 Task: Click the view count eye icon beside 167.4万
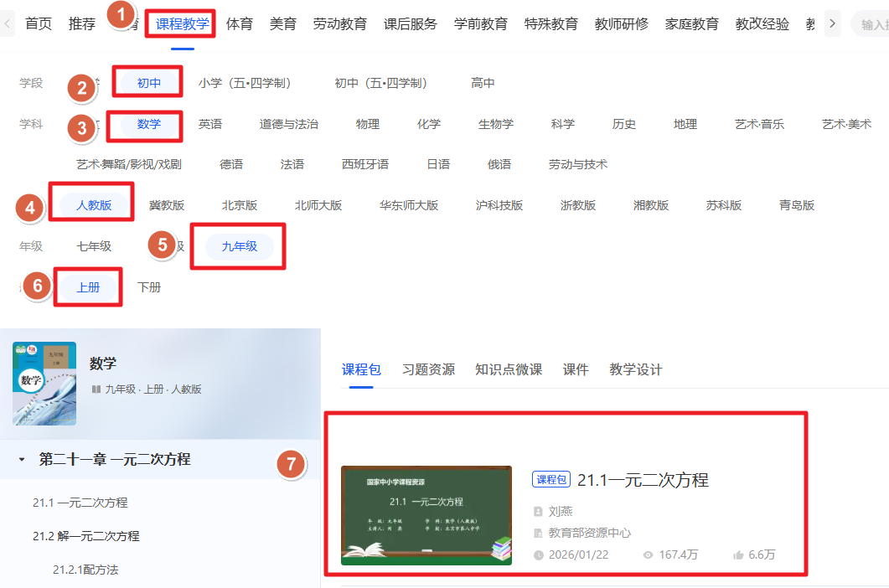pyautogui.click(x=649, y=555)
